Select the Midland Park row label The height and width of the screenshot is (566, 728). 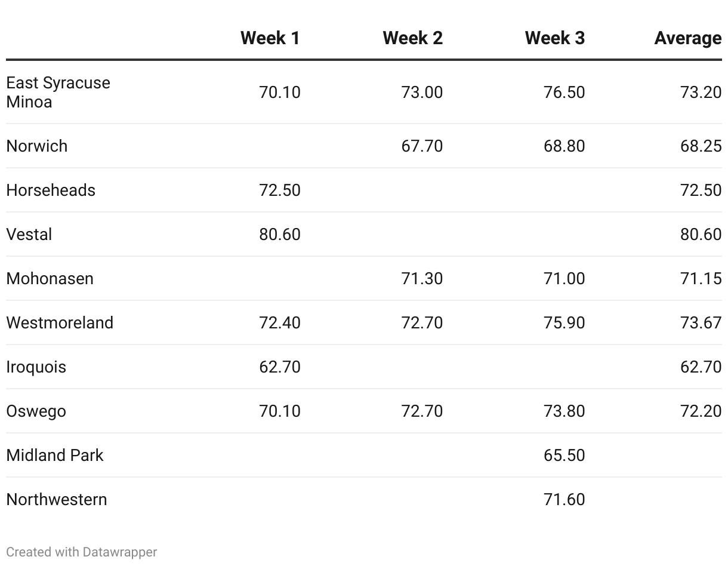click(55, 456)
